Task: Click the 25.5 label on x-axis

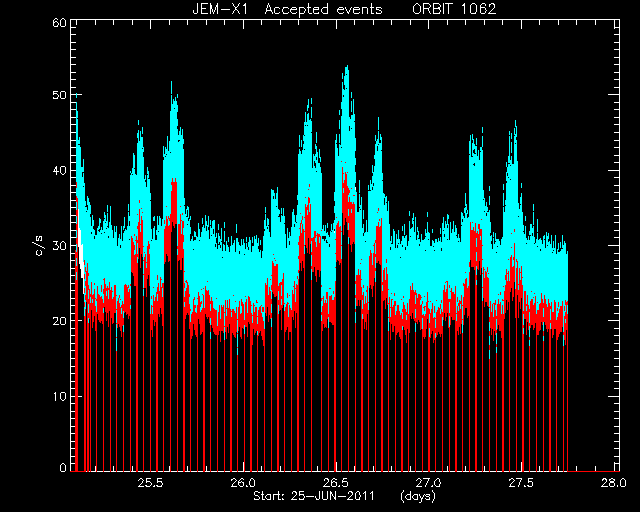Action: pos(150,483)
